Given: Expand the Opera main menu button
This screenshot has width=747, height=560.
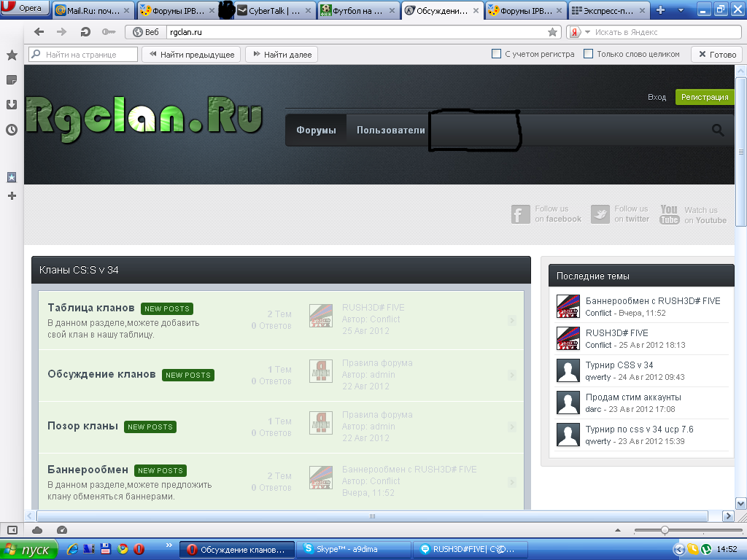Looking at the screenshot, I should [26, 9].
